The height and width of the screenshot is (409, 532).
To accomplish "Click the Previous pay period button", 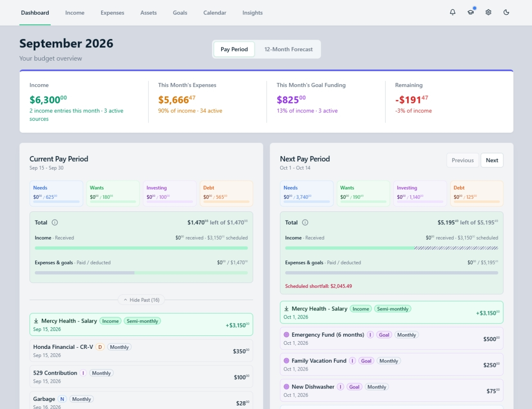I will pos(463,160).
